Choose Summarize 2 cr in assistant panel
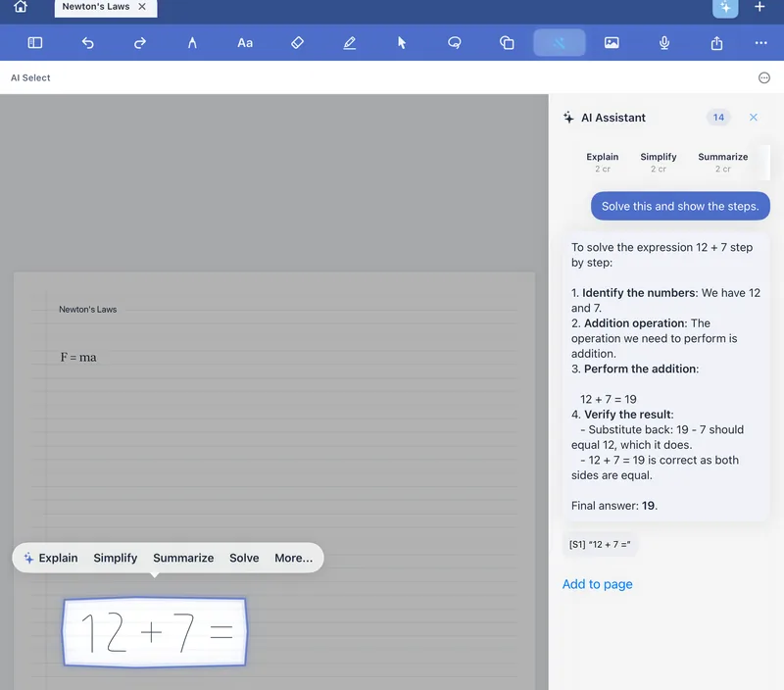784x690 pixels. pyautogui.click(x=722, y=162)
